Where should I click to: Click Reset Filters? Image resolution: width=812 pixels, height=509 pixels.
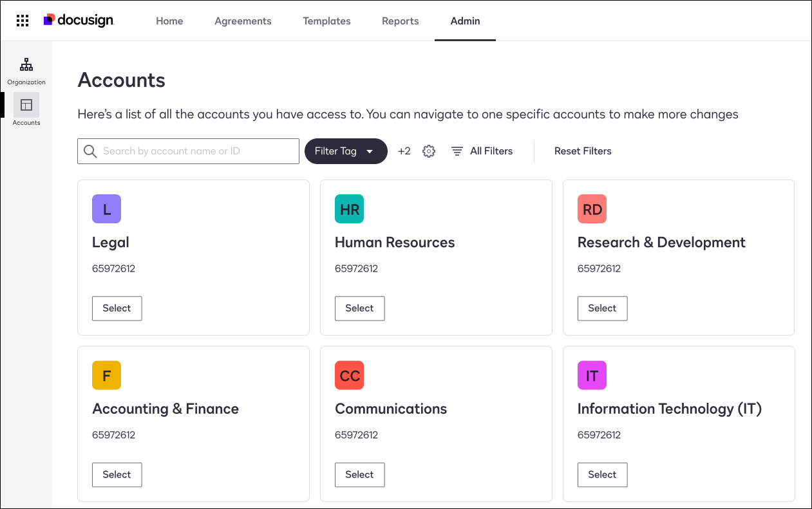point(583,151)
